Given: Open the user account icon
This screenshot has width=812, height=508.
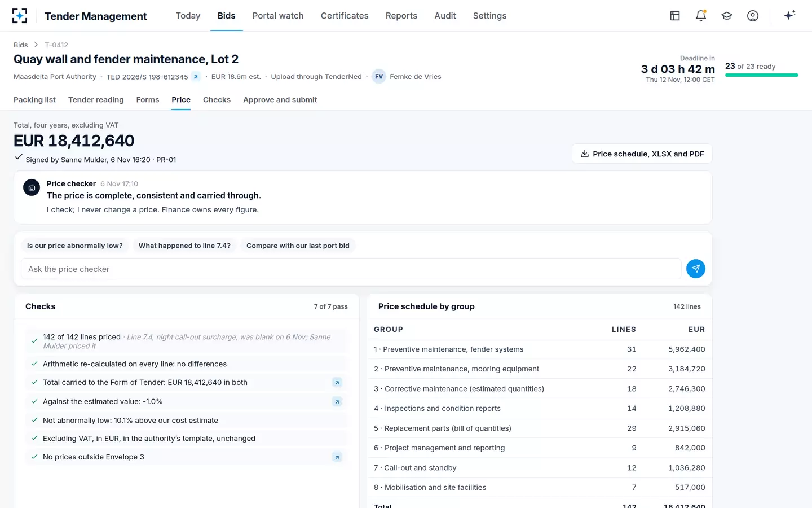Looking at the screenshot, I should (x=753, y=16).
